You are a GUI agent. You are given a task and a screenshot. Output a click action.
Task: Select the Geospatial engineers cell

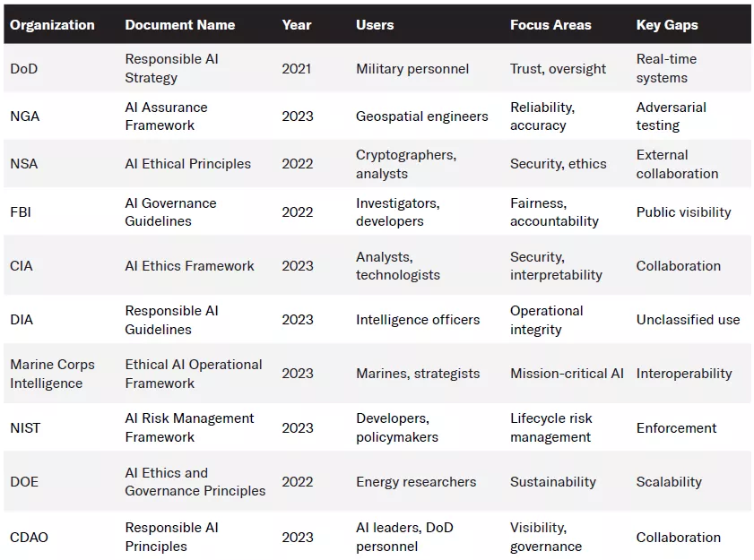[x=421, y=116]
